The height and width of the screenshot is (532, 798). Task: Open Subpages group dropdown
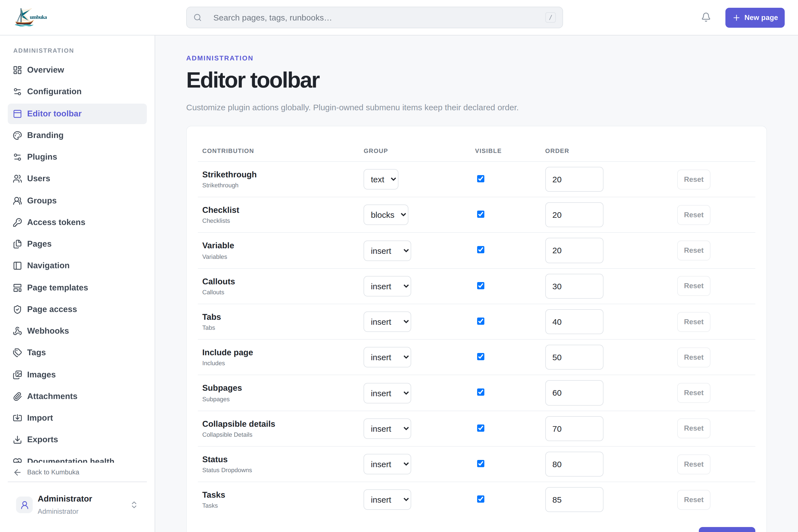(x=387, y=393)
